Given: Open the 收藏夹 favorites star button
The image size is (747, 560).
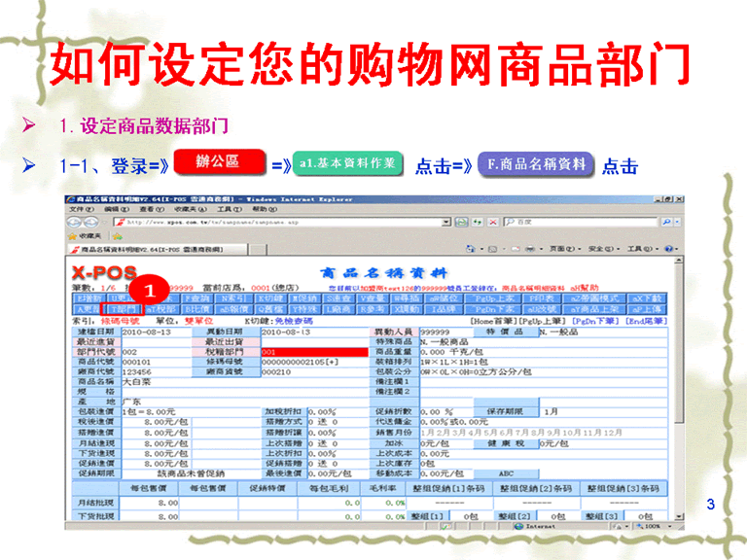Looking at the screenshot, I should (x=86, y=236).
